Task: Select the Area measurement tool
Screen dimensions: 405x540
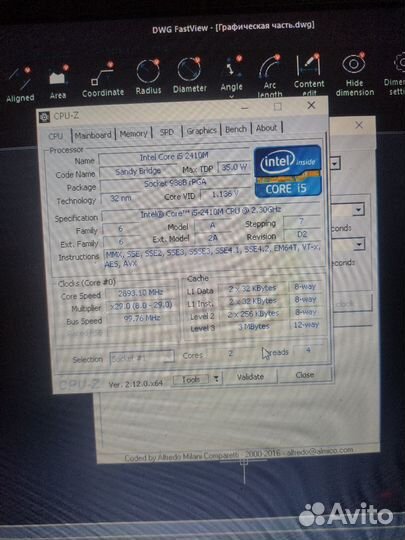Action: pos(58,82)
